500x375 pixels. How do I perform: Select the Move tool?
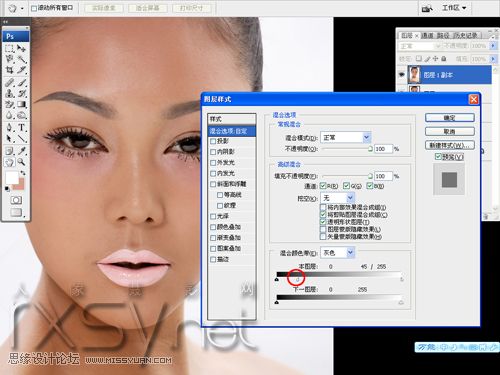point(22,48)
